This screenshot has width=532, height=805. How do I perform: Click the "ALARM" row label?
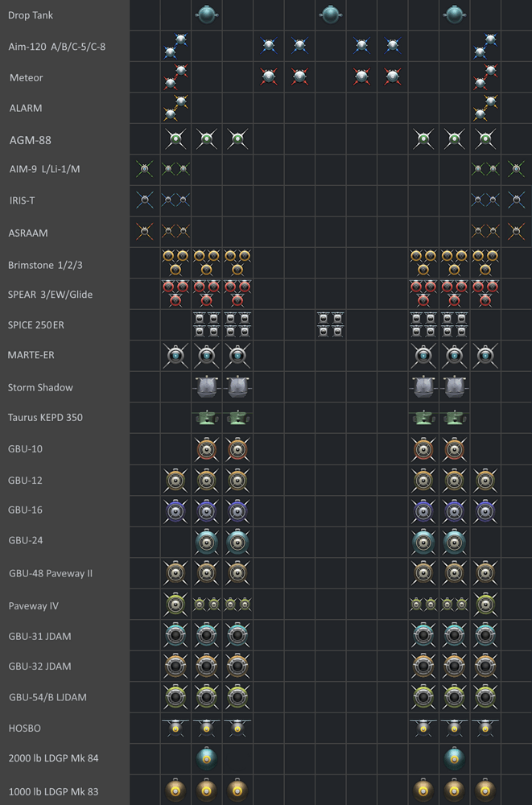26,109
